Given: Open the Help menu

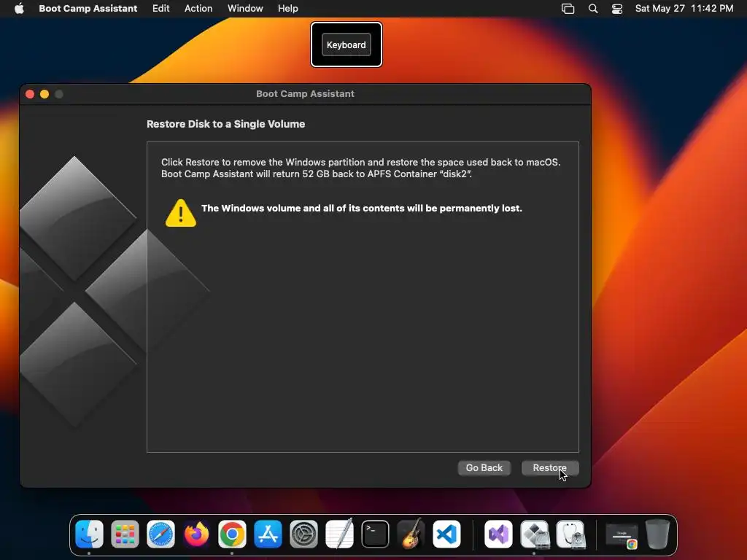Looking at the screenshot, I should click(x=287, y=8).
